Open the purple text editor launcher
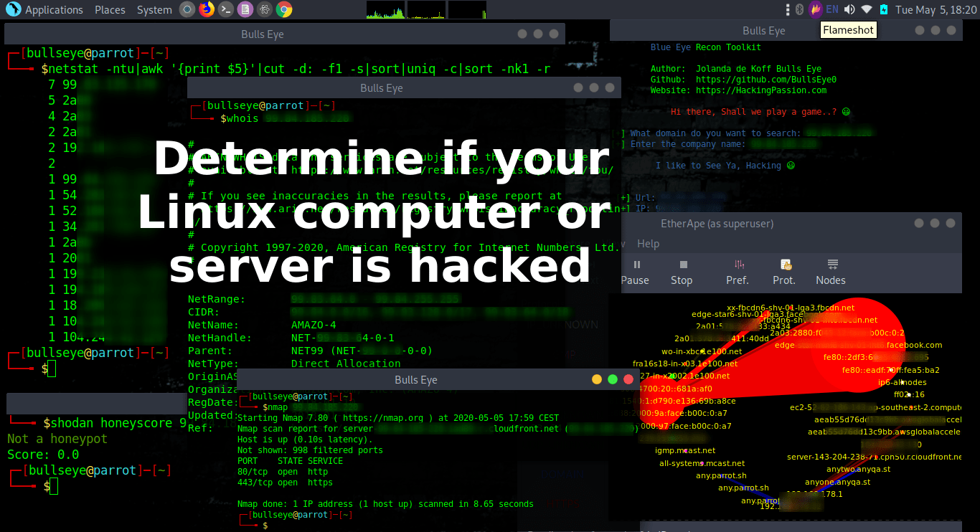This screenshot has height=532, width=980. point(245,9)
